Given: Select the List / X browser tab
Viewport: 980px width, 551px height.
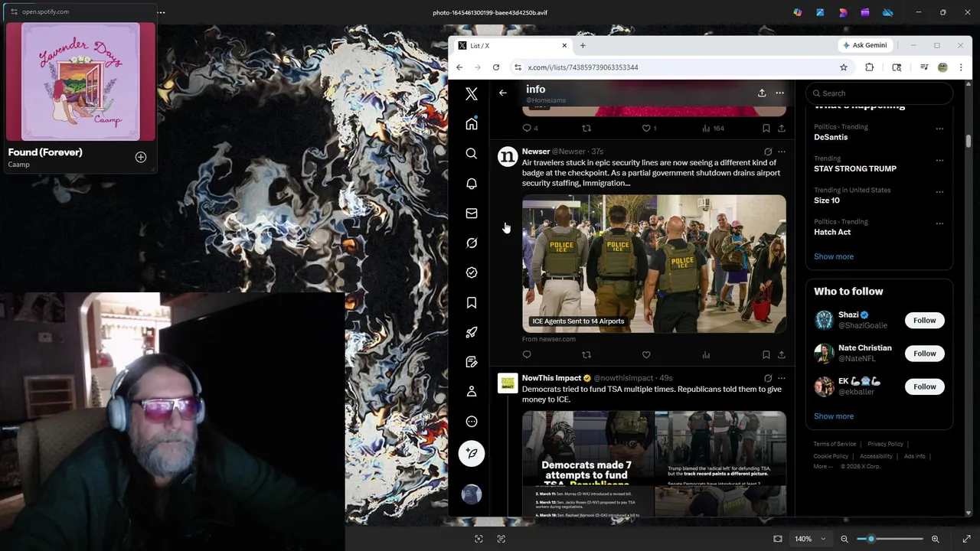Looking at the screenshot, I should 511,45.
